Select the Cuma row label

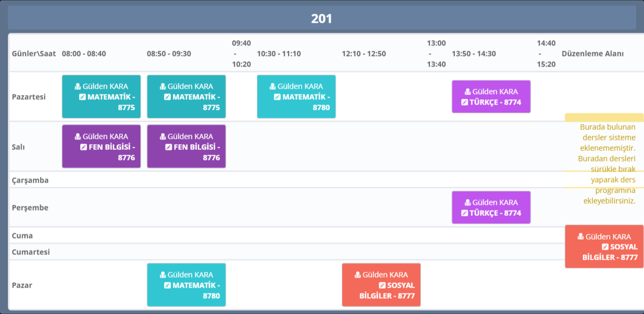point(22,235)
